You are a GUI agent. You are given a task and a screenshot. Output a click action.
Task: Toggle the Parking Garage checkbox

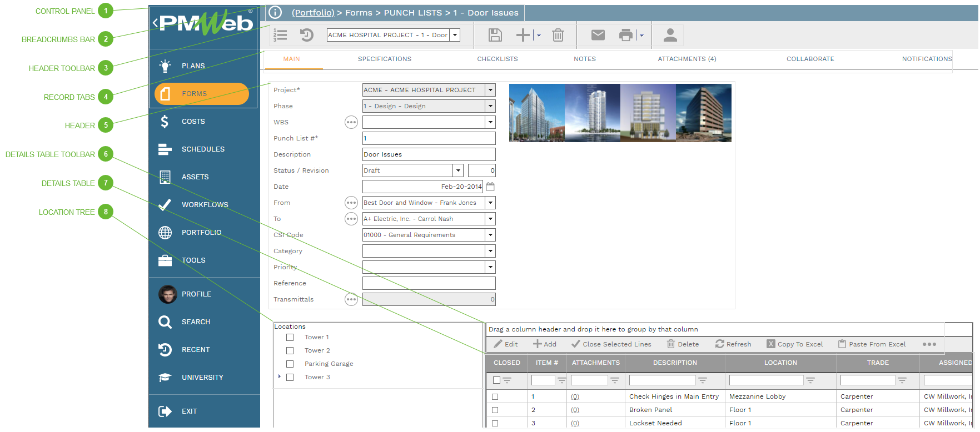(x=290, y=364)
